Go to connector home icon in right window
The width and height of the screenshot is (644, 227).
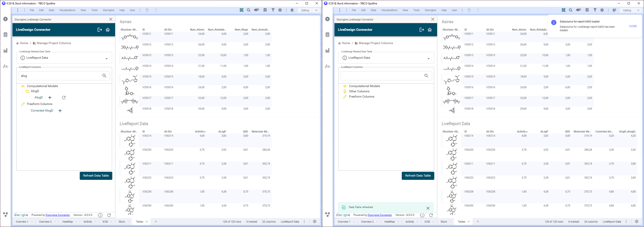point(430,30)
